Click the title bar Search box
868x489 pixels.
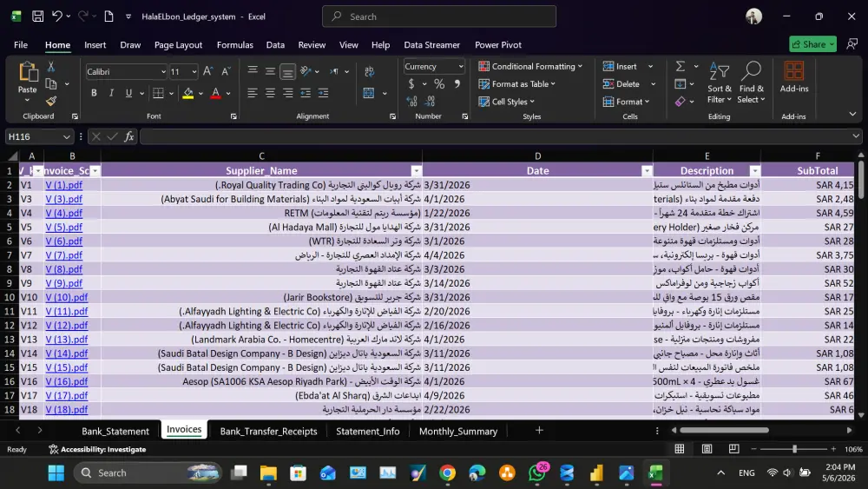coord(439,17)
